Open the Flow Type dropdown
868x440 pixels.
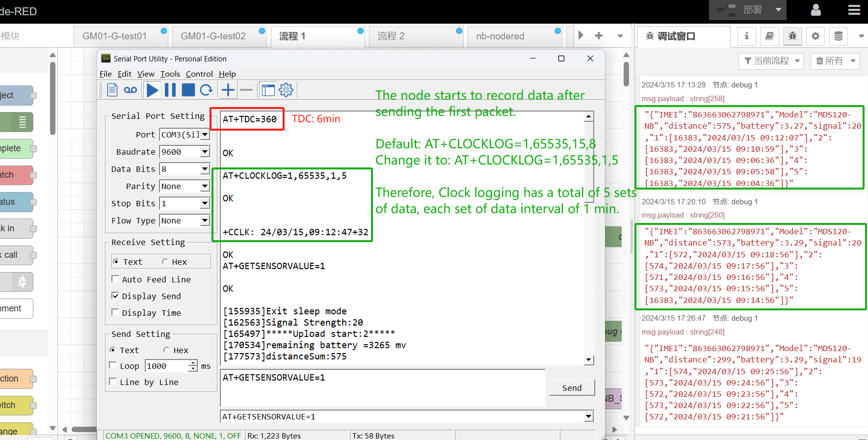tap(205, 220)
